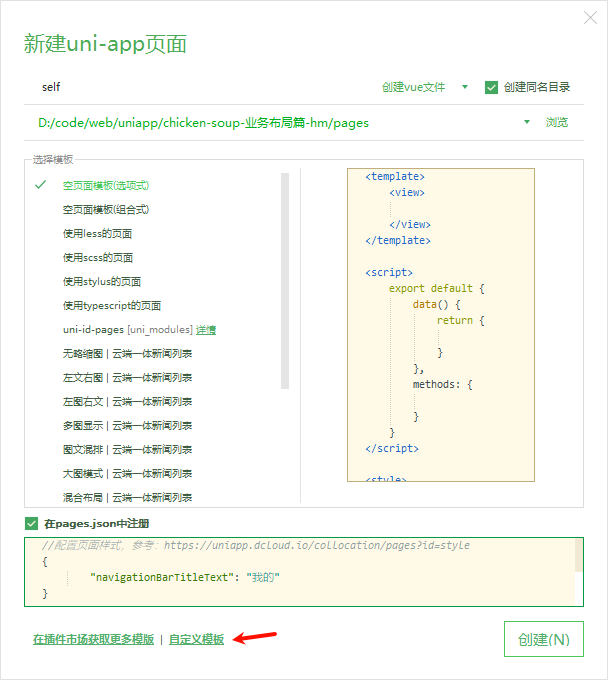Viewport: 608px width, 680px height.
Task: Click the page name field containing 'self'
Action: click(x=199, y=87)
